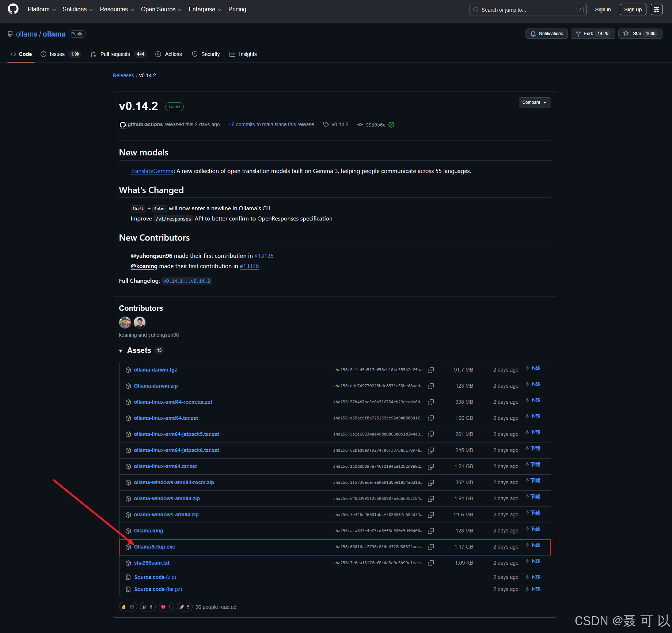Click the rocket reaction with 5
Image resolution: width=672 pixels, height=633 pixels.
[185, 607]
